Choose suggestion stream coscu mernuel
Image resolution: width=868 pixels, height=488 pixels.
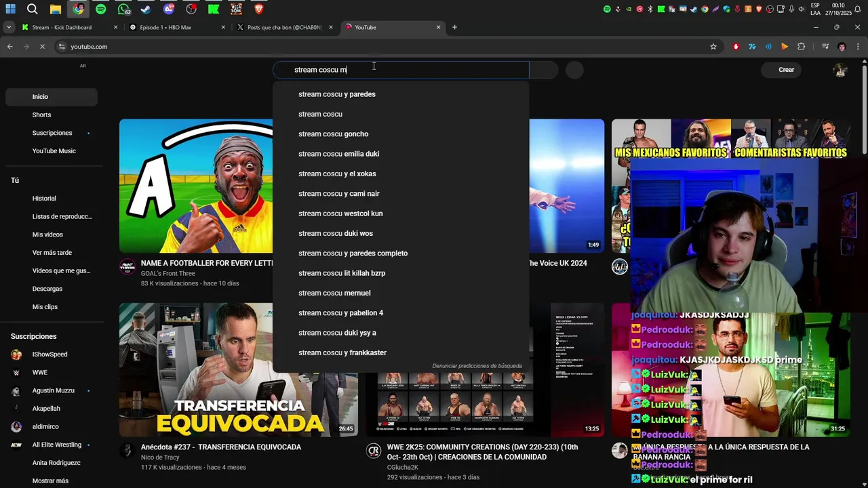[401, 293]
